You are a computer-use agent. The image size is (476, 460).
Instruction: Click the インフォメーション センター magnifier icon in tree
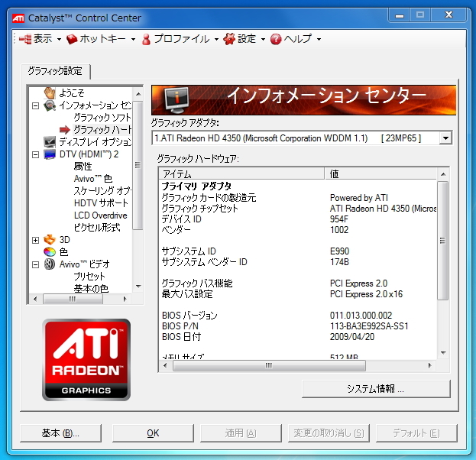click(50, 105)
